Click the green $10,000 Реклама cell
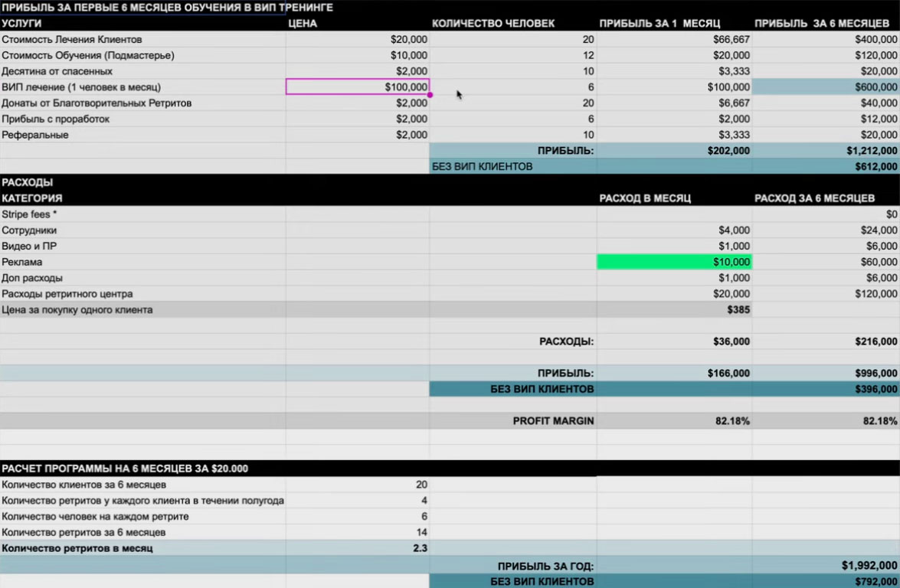The image size is (900, 588). 675,262
